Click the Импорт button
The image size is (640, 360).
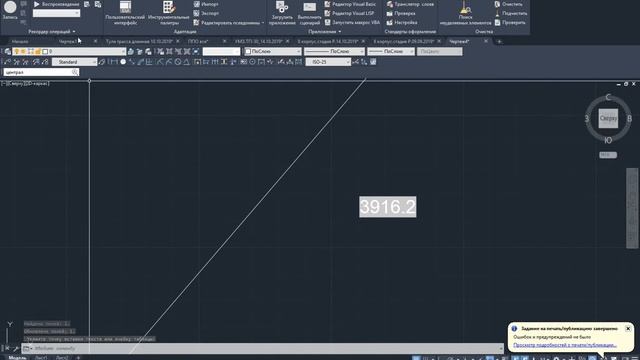pyautogui.click(x=206, y=4)
